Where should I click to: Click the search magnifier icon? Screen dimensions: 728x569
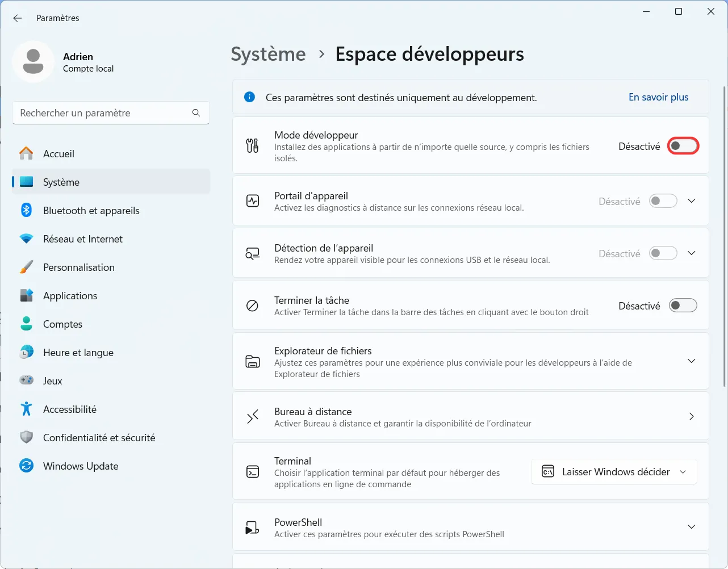coord(196,113)
